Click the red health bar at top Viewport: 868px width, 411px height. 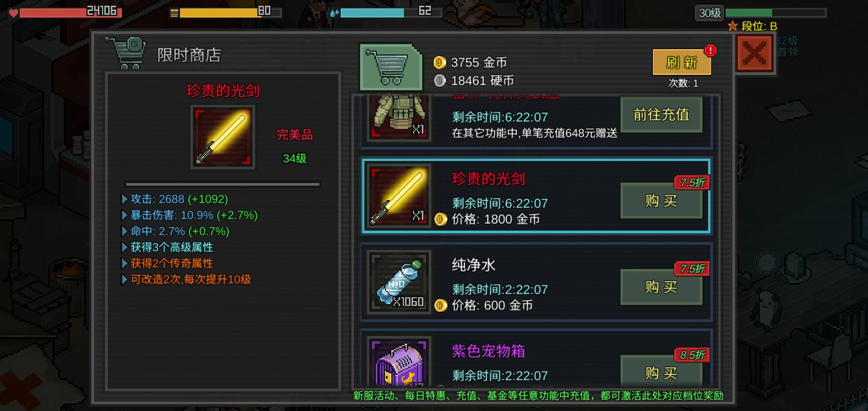(71, 13)
